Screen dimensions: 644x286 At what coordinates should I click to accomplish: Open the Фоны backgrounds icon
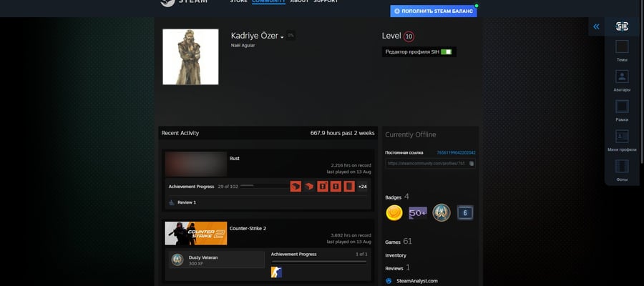pos(622,166)
